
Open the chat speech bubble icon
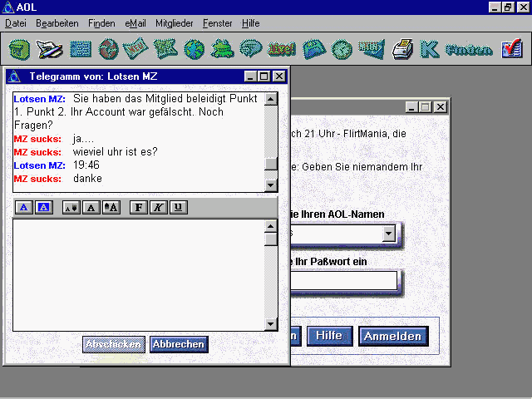click(x=251, y=48)
